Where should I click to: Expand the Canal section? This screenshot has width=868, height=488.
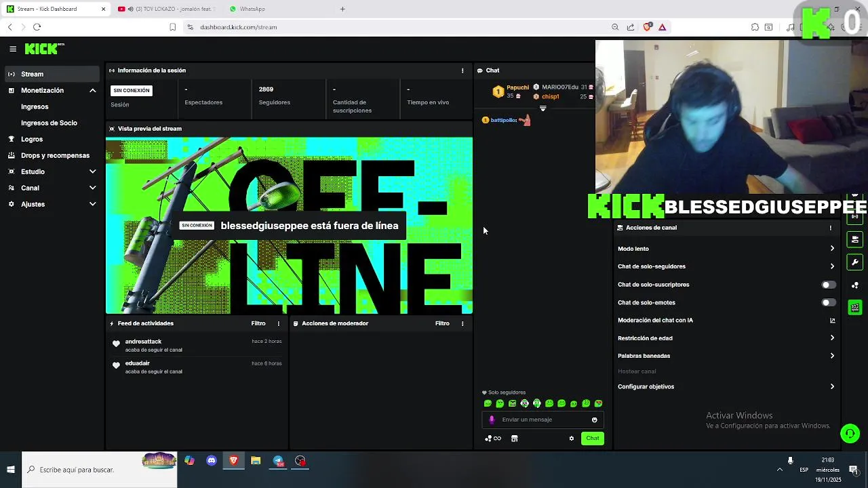(x=92, y=188)
